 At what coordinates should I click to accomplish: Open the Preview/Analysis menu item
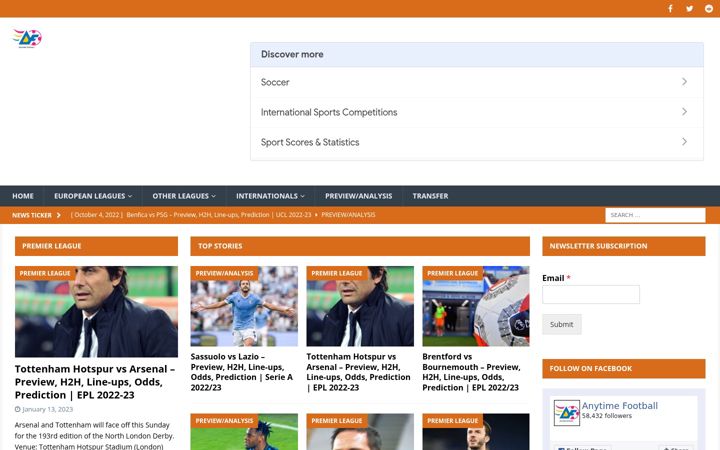pyautogui.click(x=359, y=196)
